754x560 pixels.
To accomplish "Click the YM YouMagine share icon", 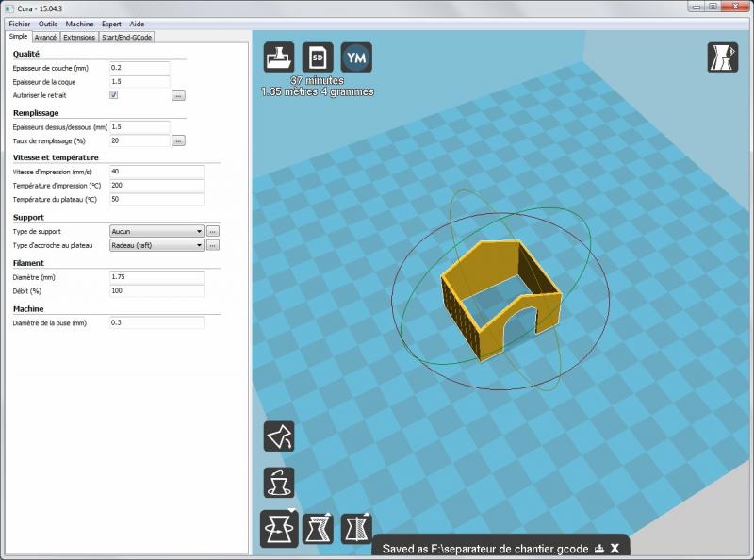I will [356, 58].
